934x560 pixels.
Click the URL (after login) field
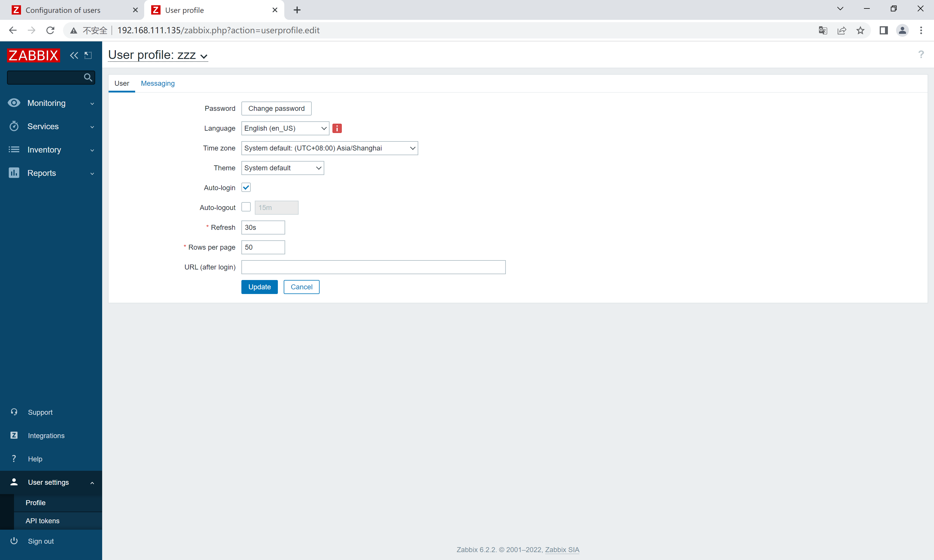coord(373,267)
